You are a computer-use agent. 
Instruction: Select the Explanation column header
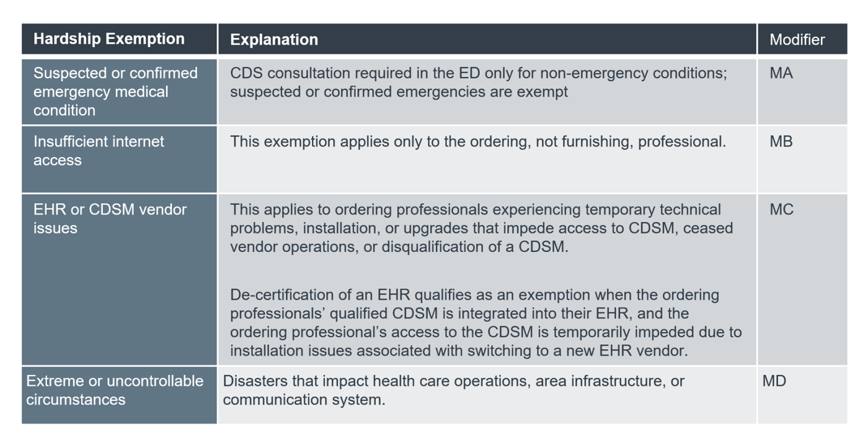click(274, 40)
